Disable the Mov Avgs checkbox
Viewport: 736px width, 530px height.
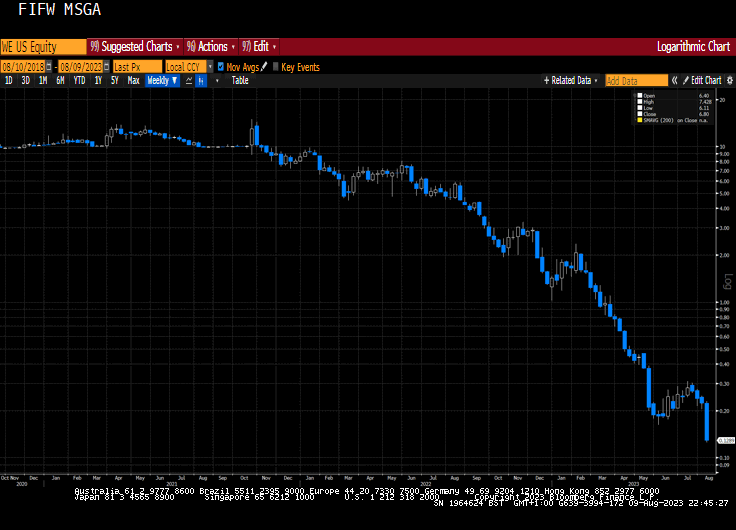point(221,67)
